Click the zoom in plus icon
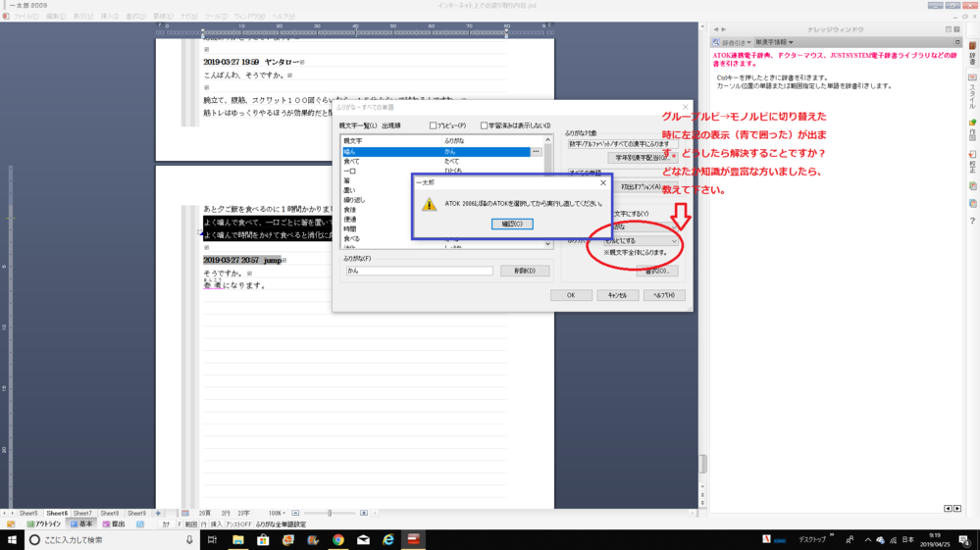 (364, 513)
